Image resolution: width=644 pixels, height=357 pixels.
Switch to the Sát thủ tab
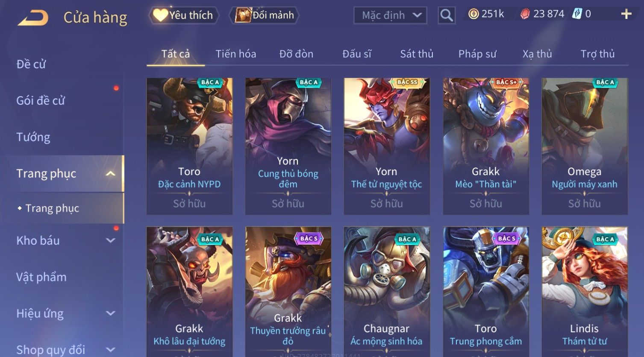pyautogui.click(x=417, y=54)
